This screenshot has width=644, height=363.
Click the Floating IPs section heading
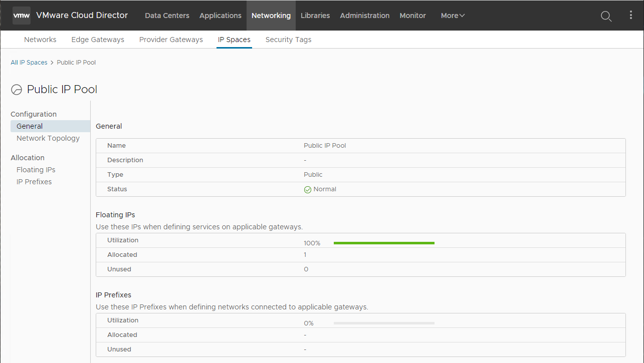click(115, 215)
